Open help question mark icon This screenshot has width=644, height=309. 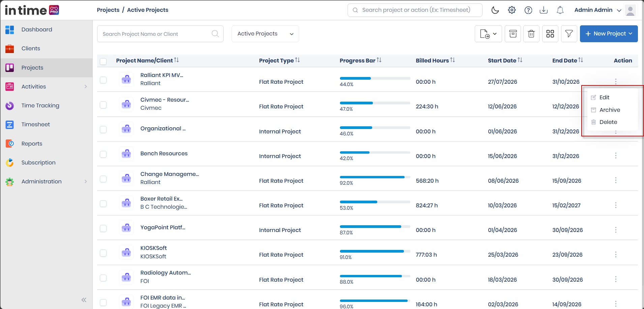[528, 10]
